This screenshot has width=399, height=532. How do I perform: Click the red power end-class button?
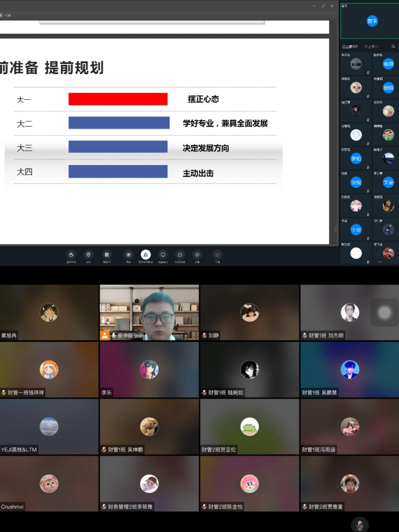coord(217,255)
